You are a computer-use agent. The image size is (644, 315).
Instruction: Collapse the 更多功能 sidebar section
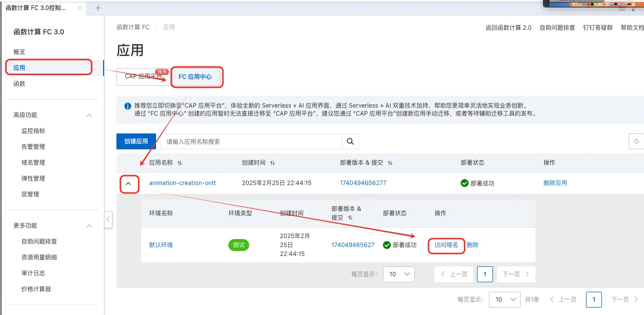pos(89,226)
